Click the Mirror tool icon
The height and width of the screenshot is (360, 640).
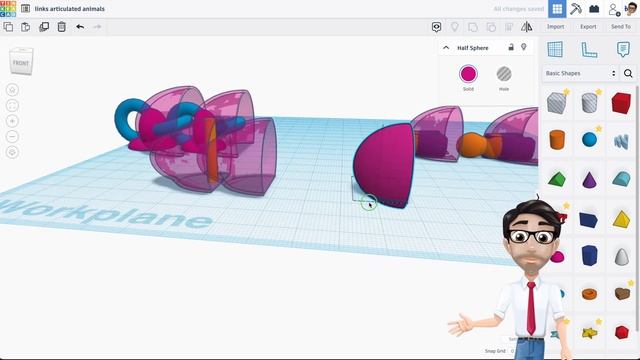(x=527, y=27)
